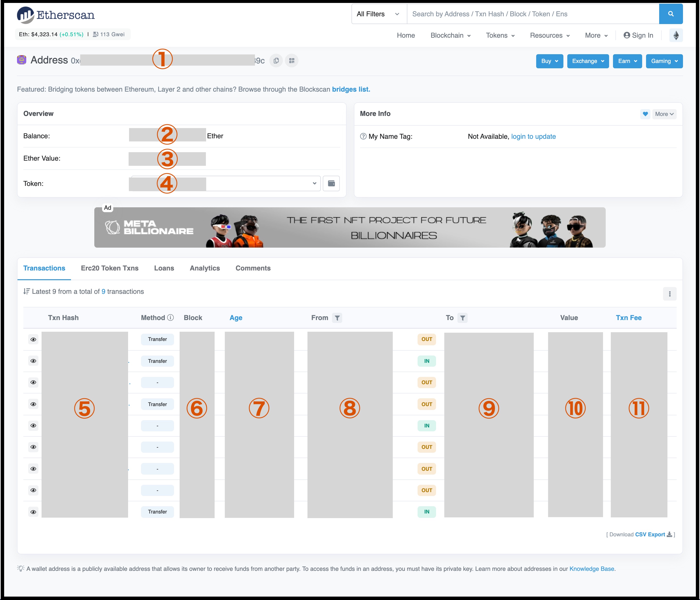The width and height of the screenshot is (700, 600).
Task: Click the heart favorite icon in More Info
Action: (645, 114)
